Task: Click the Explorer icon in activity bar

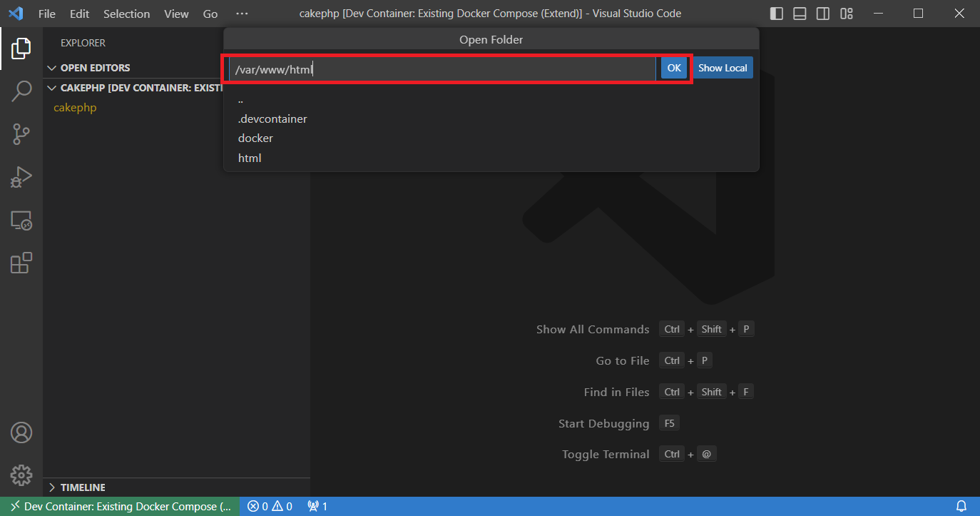Action: 21,48
